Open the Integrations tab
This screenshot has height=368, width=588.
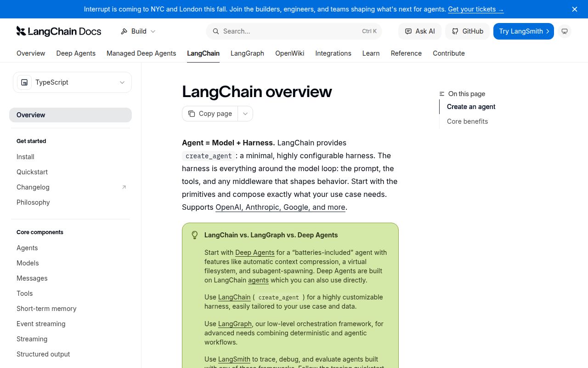333,53
